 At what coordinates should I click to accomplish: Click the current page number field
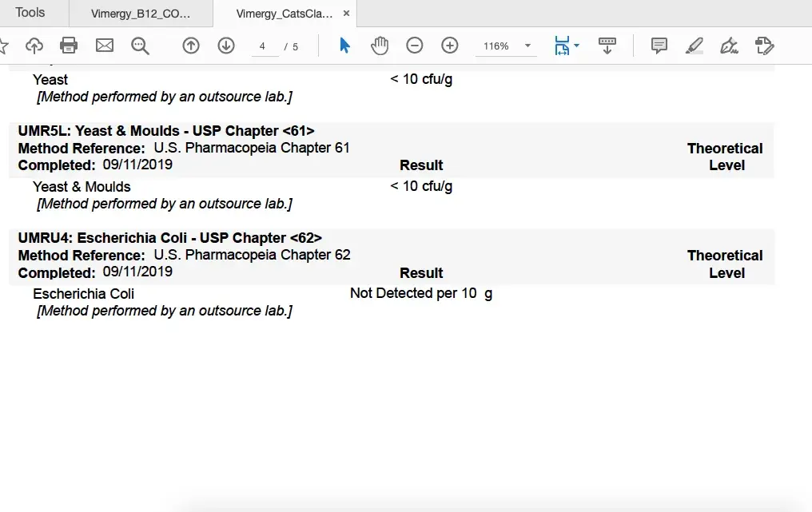(x=263, y=46)
